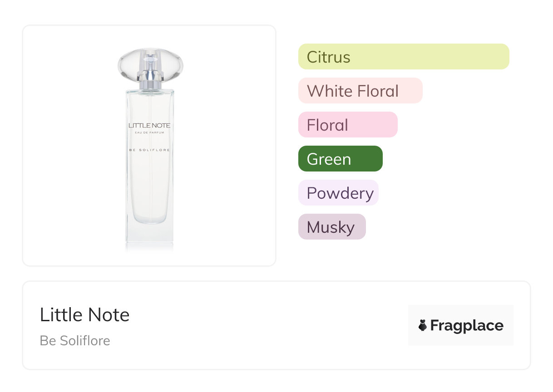This screenshot has height=392, width=553.
Task: Click EAU DE PARFUM text on bottle
Action: (x=149, y=132)
